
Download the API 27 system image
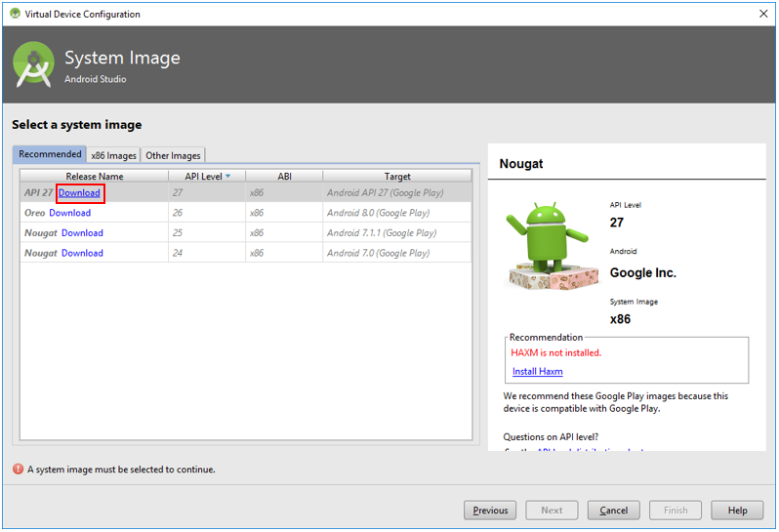(79, 192)
